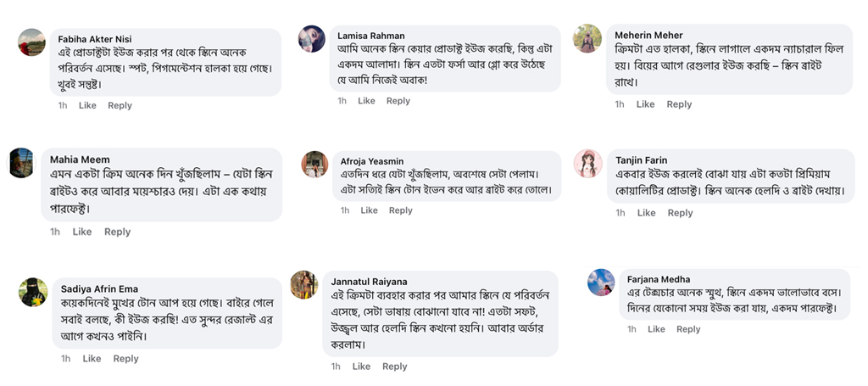Screen dimensions: 868x386
Task: Open Farjana Medha's profile name link
Action: coord(658,279)
